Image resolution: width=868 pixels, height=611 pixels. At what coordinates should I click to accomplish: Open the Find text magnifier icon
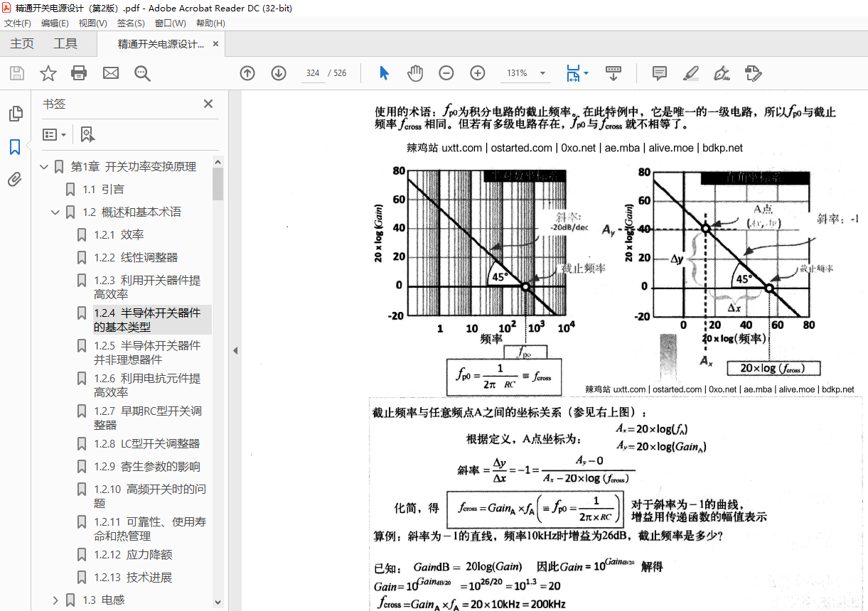[x=142, y=73]
